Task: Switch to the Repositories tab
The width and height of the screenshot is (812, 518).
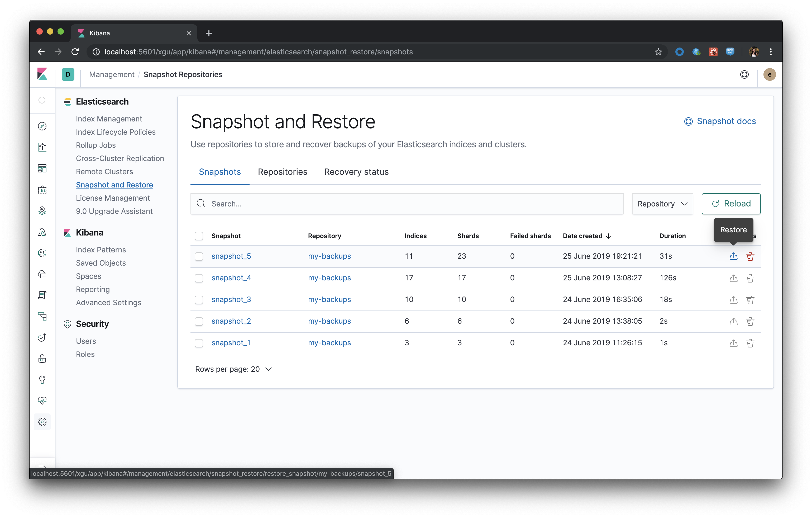Action: pyautogui.click(x=282, y=172)
